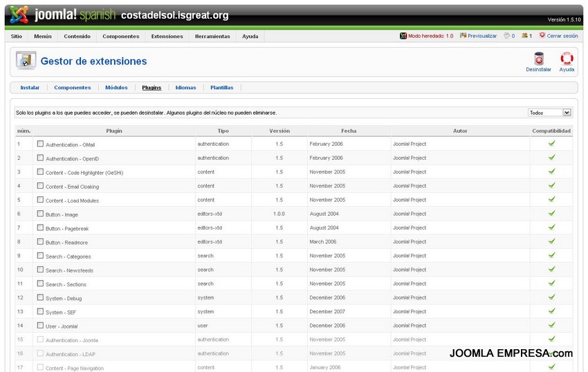This screenshot has width=588, height=372.
Task: Click the 1.0.0 version cell
Action: point(279,214)
